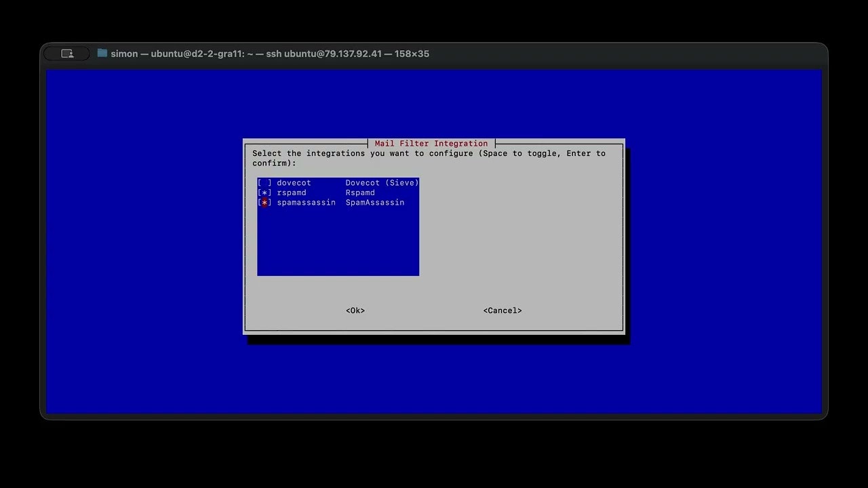Select the 'Rspamd' description text

(x=360, y=192)
